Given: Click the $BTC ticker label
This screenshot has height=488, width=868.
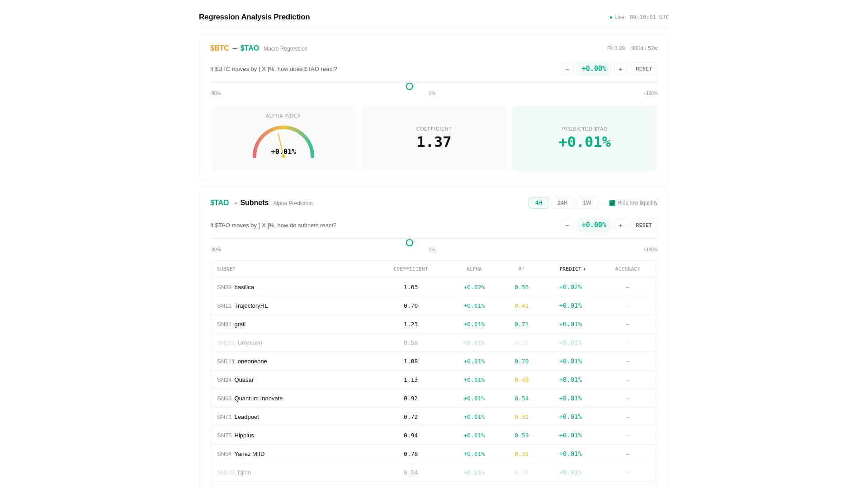Looking at the screenshot, I should pos(219,48).
